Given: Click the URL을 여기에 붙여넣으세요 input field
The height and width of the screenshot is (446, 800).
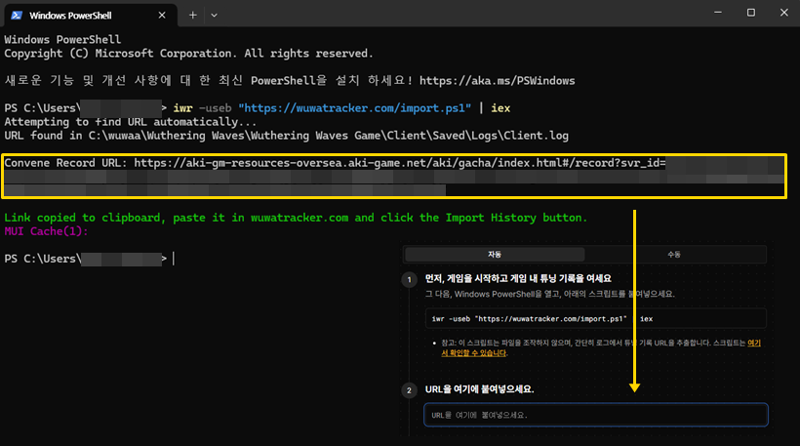Looking at the screenshot, I should tap(595, 415).
